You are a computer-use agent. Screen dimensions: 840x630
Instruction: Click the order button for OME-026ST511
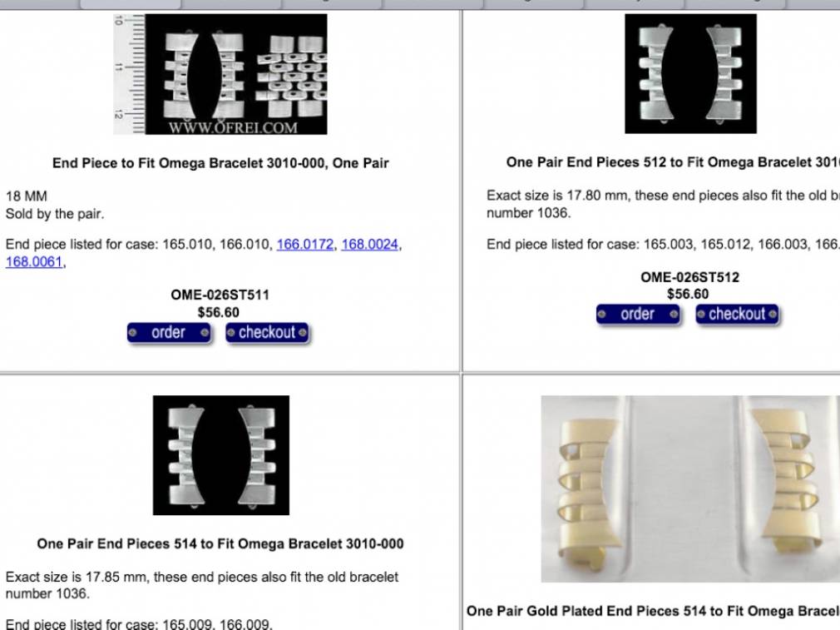point(169,332)
